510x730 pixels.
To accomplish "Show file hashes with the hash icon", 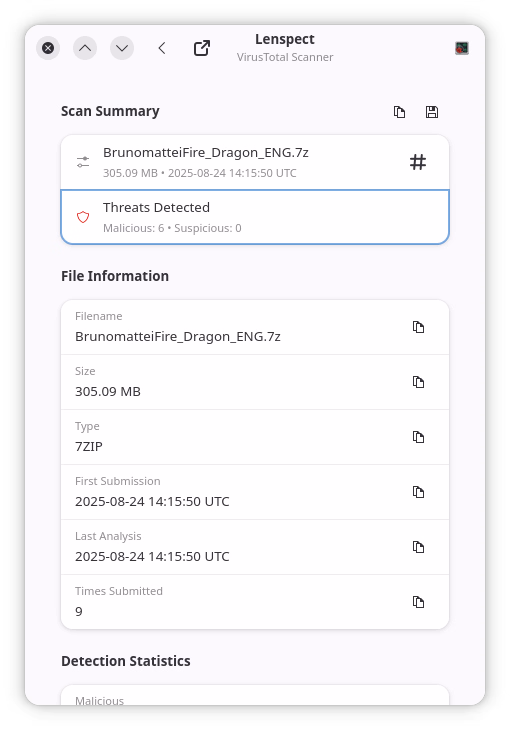I will (418, 162).
